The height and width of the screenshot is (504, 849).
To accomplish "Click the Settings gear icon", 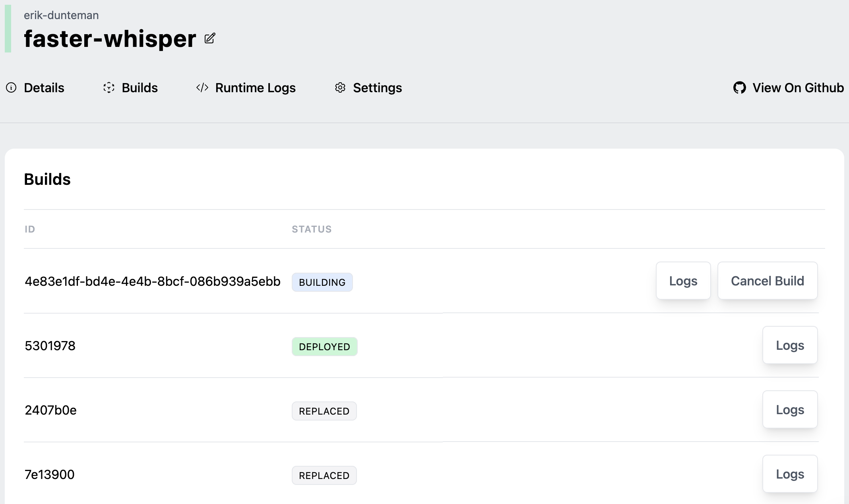I will pyautogui.click(x=340, y=88).
